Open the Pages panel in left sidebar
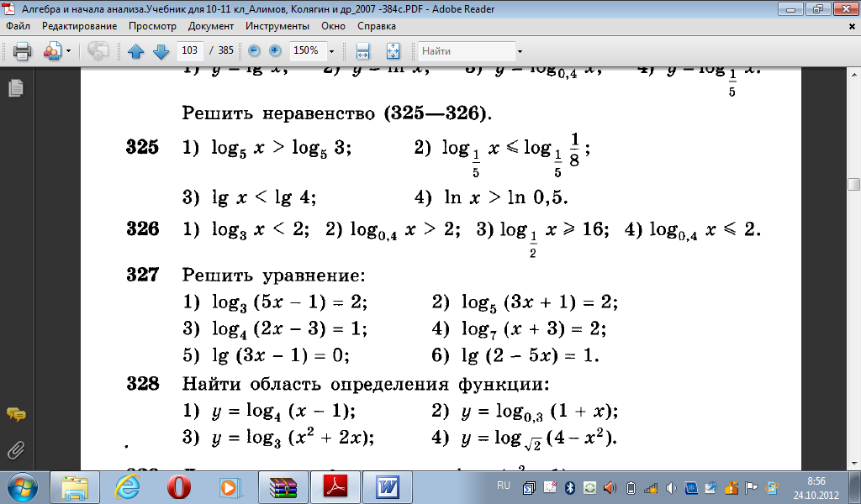The height and width of the screenshot is (504, 861). [x=16, y=87]
